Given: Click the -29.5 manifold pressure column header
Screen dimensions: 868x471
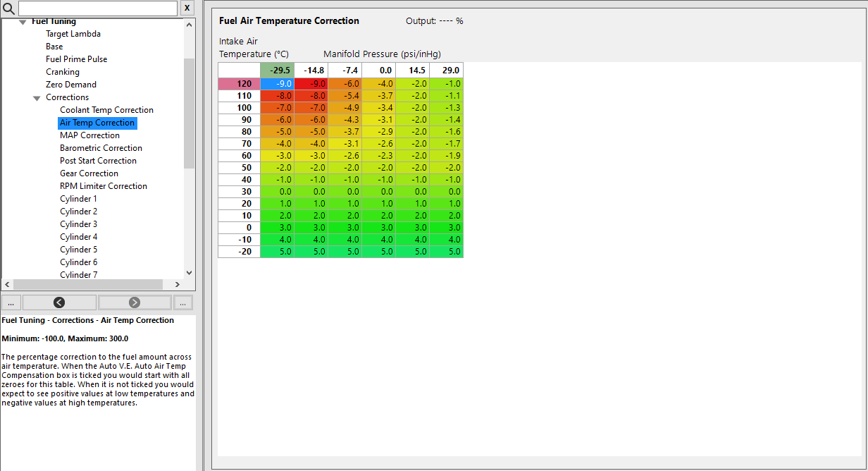Looking at the screenshot, I should coord(278,70).
